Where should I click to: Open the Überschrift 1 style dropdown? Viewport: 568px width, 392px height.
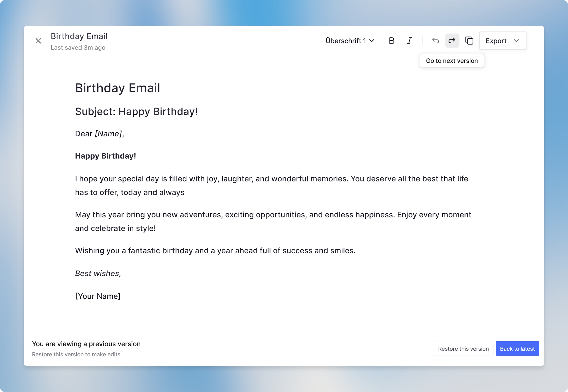click(350, 41)
